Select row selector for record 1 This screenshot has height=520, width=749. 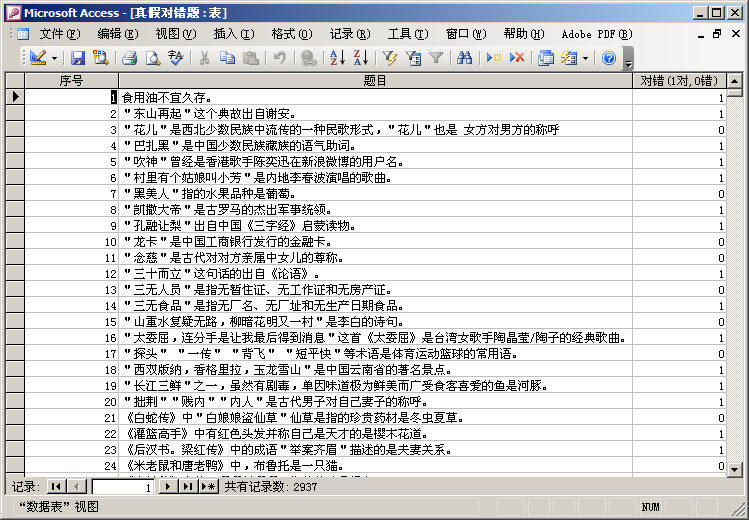[15, 97]
